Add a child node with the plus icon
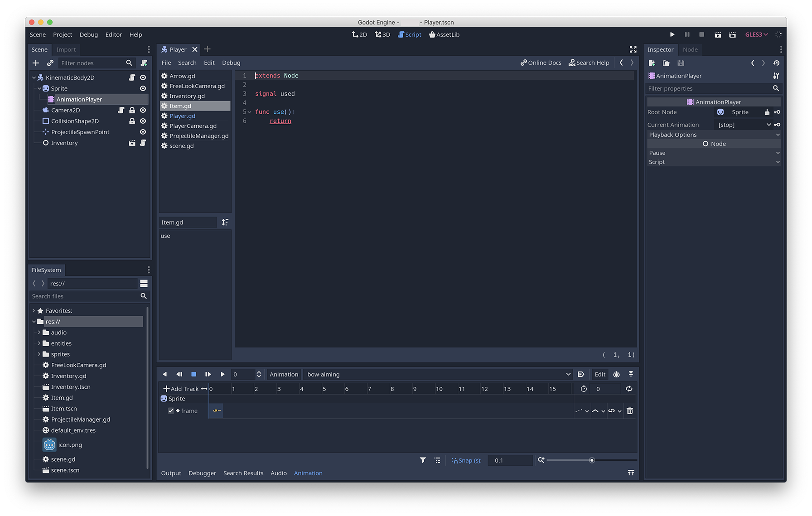 [36, 63]
